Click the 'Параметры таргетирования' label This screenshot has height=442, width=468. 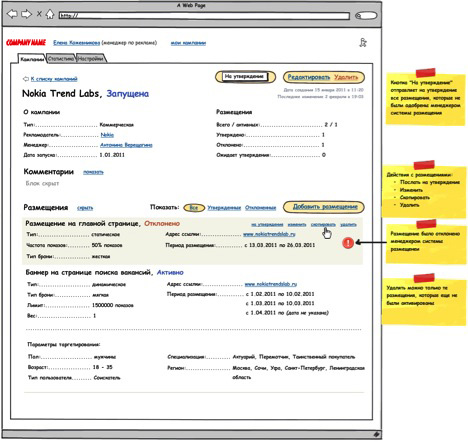64,344
